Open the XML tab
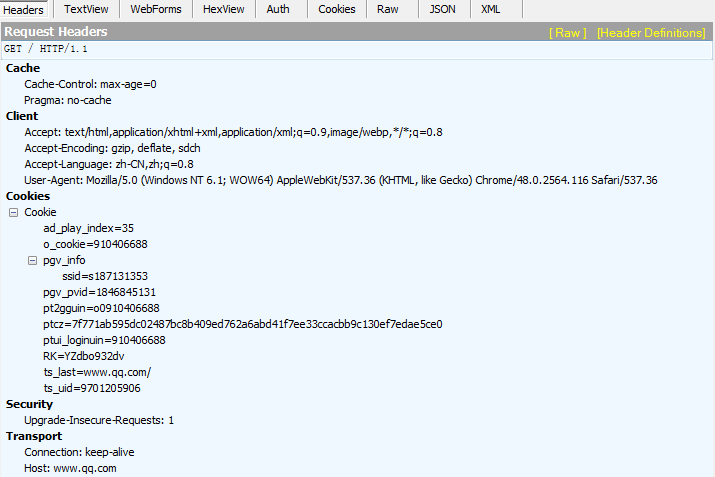The width and height of the screenshot is (715, 477). pyautogui.click(x=491, y=9)
